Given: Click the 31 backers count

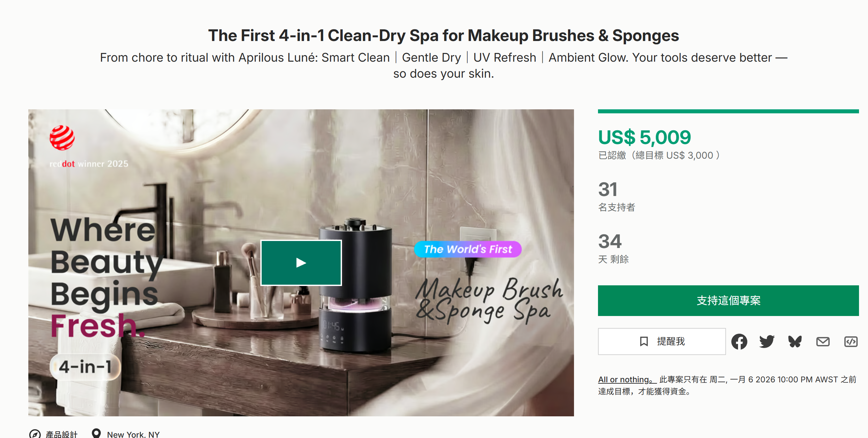Looking at the screenshot, I should [x=608, y=189].
